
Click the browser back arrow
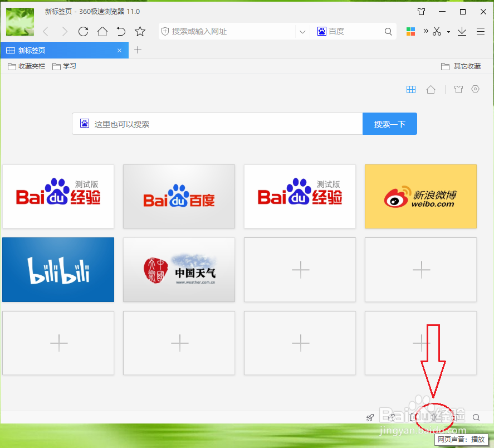click(46, 32)
